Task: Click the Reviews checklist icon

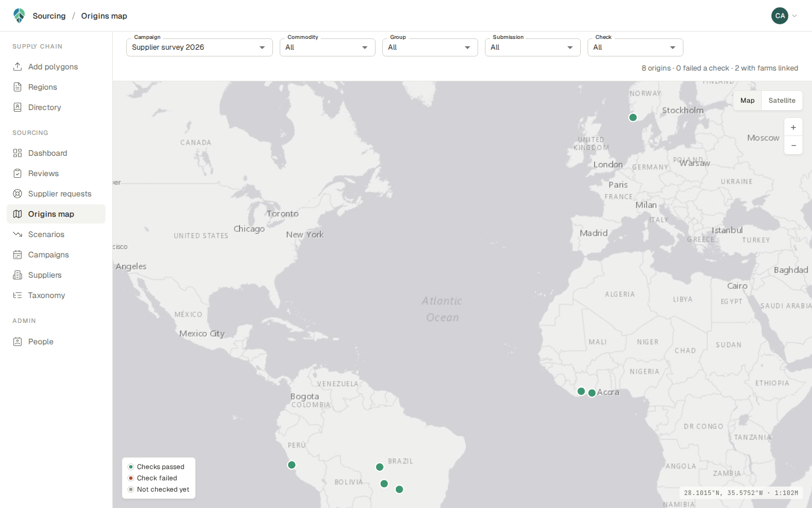Action: pyautogui.click(x=17, y=173)
